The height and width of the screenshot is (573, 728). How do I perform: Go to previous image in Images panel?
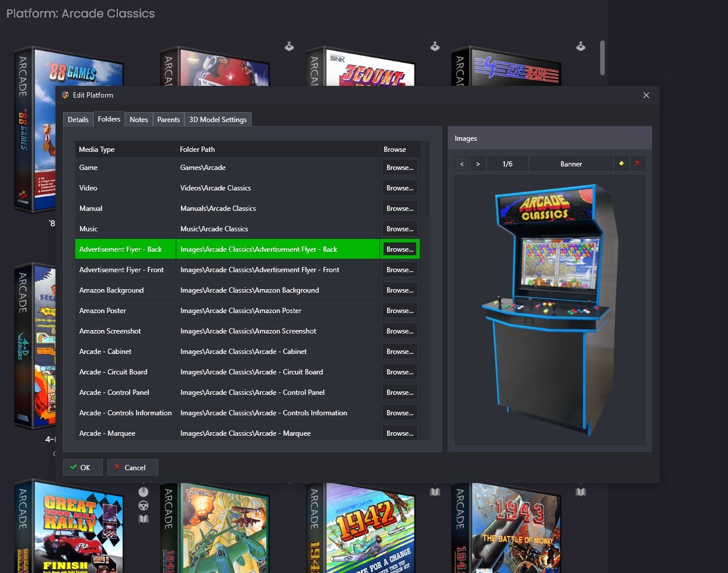click(x=462, y=164)
